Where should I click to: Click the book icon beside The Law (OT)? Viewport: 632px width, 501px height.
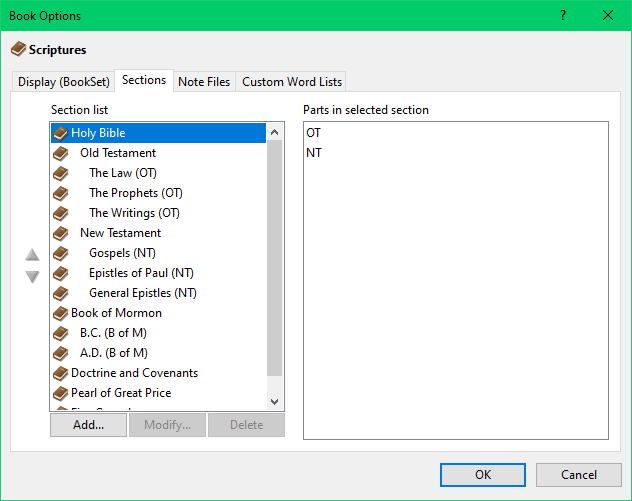click(60, 173)
